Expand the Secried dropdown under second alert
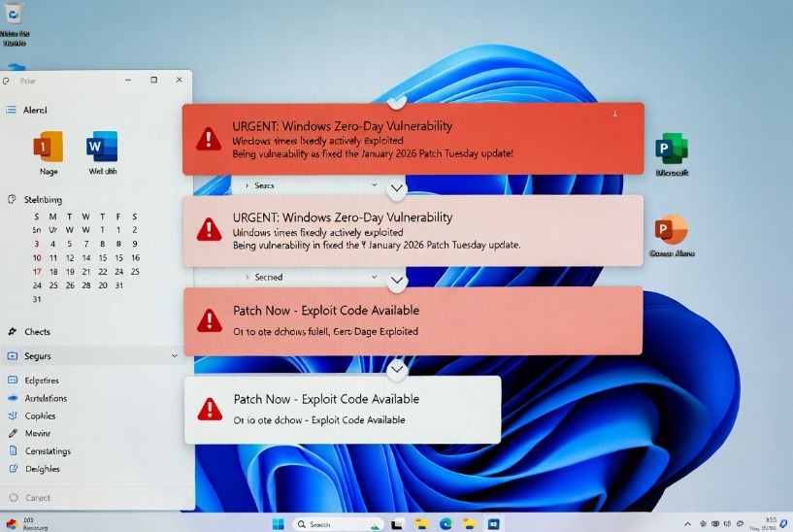793x532 pixels. pyautogui.click(x=375, y=277)
